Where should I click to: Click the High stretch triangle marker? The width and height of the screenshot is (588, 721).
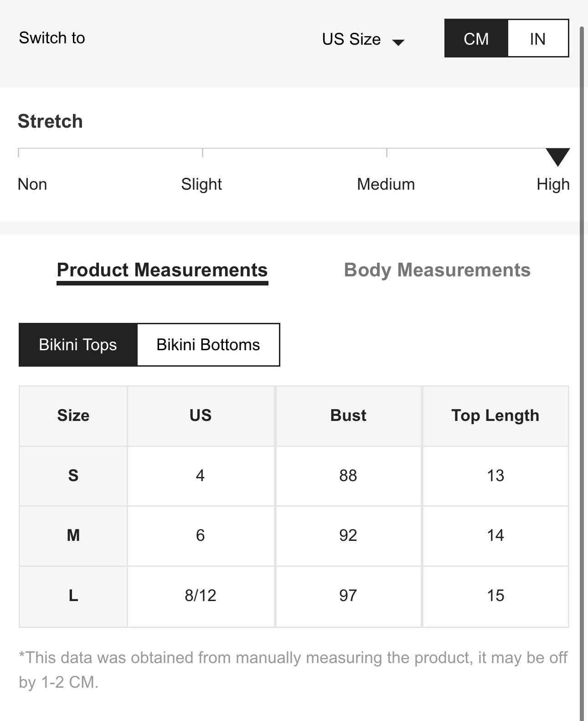point(557,156)
